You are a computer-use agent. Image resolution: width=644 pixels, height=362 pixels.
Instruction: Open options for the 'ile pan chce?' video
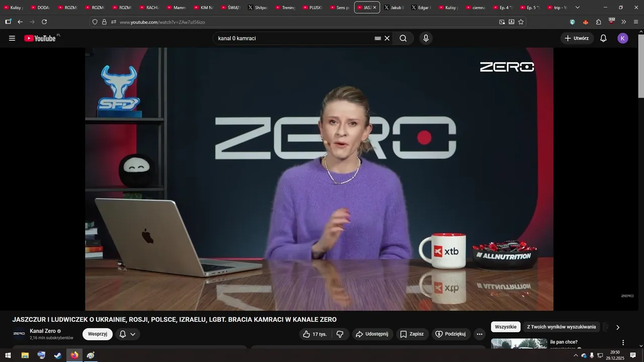coord(623,343)
